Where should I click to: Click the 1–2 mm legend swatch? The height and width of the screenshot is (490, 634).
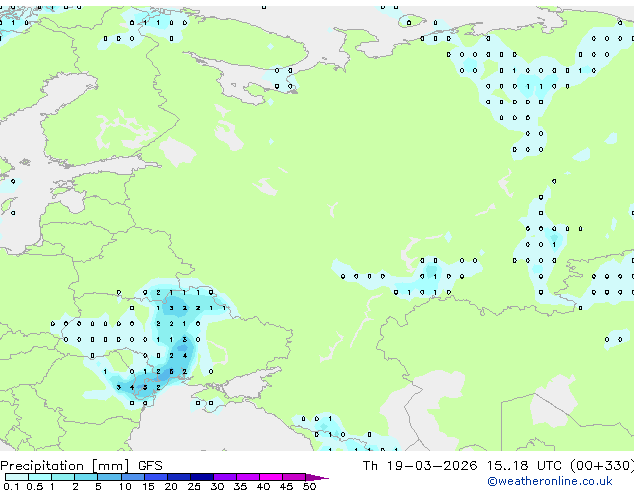[63, 477]
